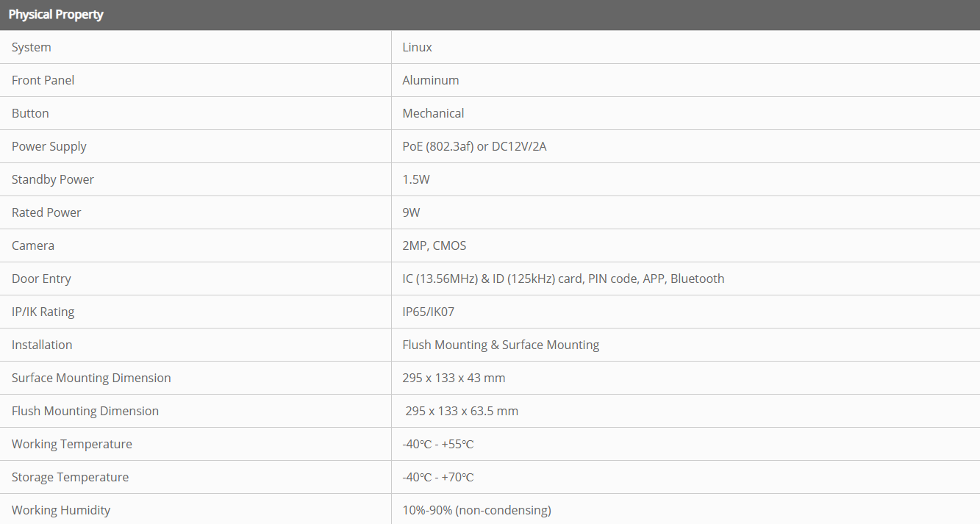
Task: Select the Linux value cell
Action: [x=417, y=47]
